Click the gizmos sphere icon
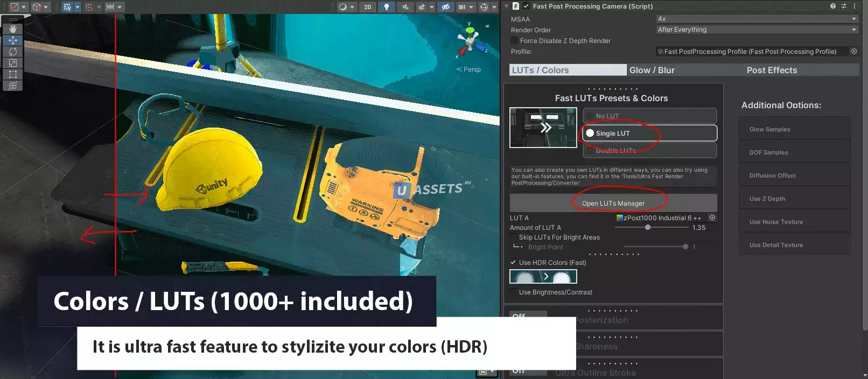 click(484, 7)
